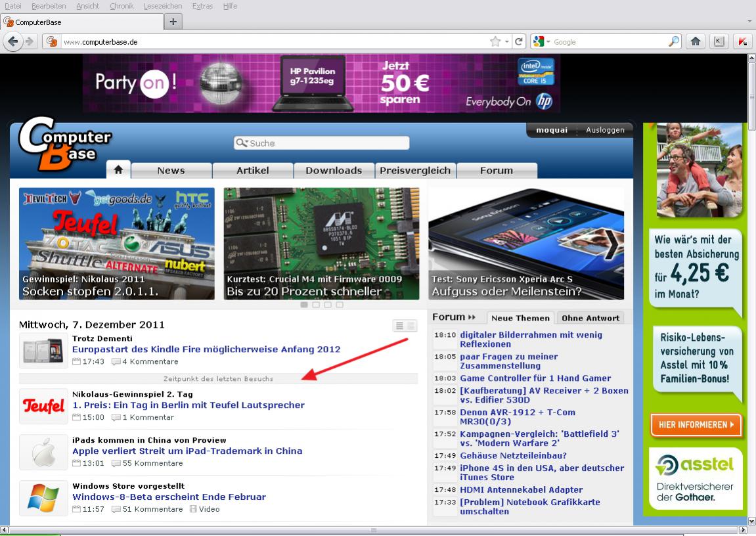Open Teufel Lautsprecher Gewinnspiel article link

point(189,405)
